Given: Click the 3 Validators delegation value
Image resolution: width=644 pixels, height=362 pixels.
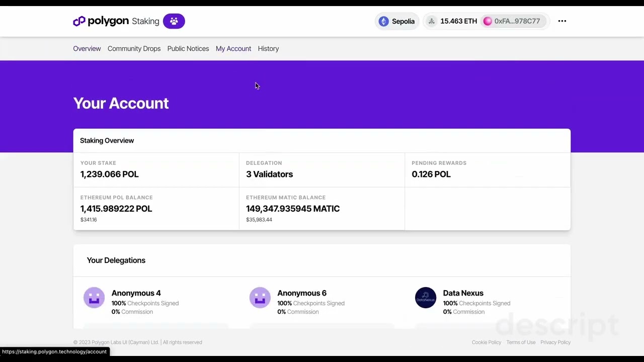Looking at the screenshot, I should coord(269,174).
